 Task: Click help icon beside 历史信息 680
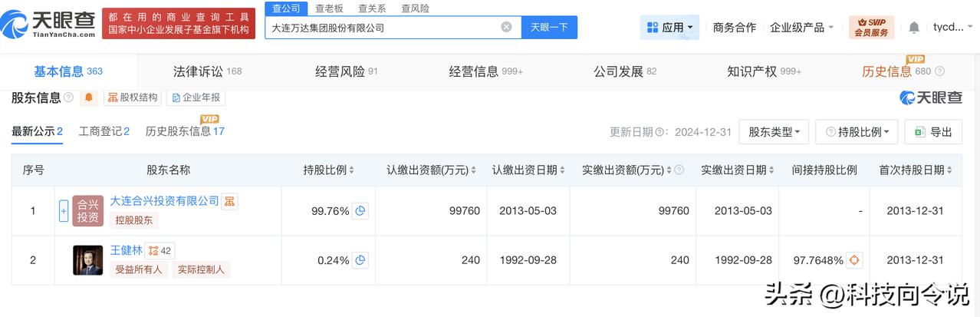tap(940, 71)
